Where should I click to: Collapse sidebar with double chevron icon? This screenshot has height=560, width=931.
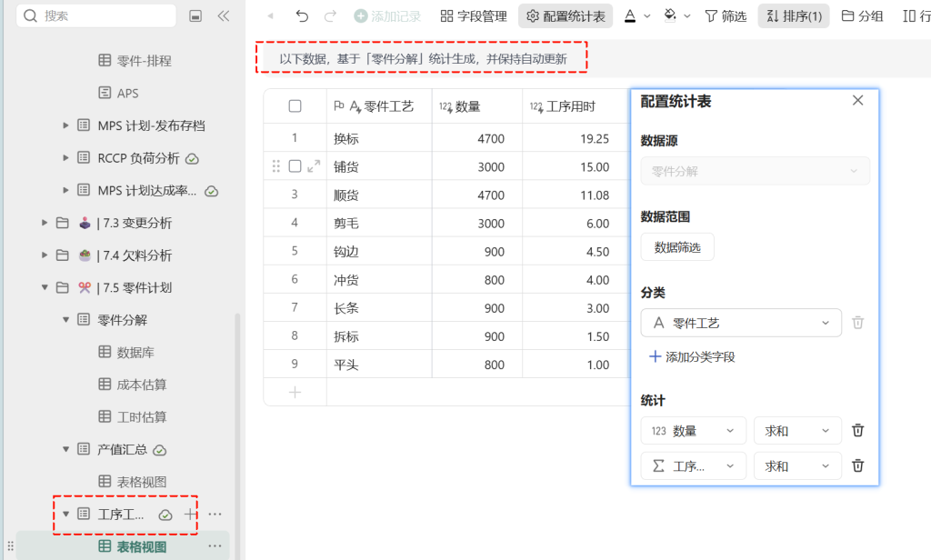coord(224,16)
